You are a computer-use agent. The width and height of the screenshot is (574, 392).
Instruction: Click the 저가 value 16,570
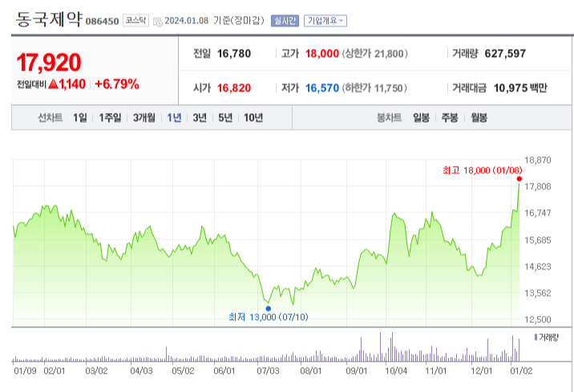point(322,88)
